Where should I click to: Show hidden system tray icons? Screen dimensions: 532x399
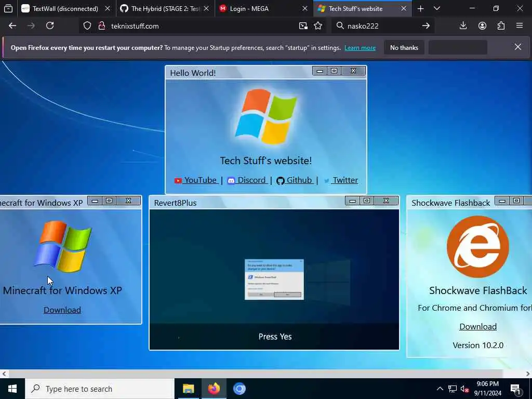440,389
